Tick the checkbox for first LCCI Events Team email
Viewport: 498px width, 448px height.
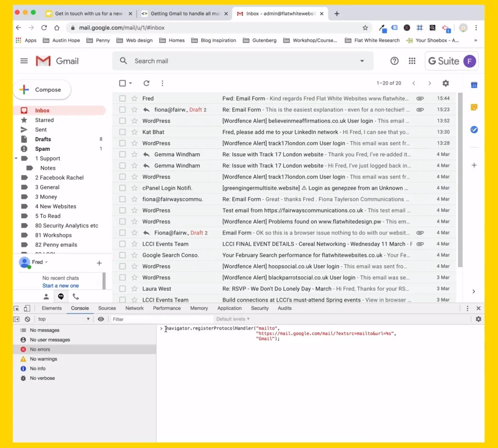pos(123,244)
